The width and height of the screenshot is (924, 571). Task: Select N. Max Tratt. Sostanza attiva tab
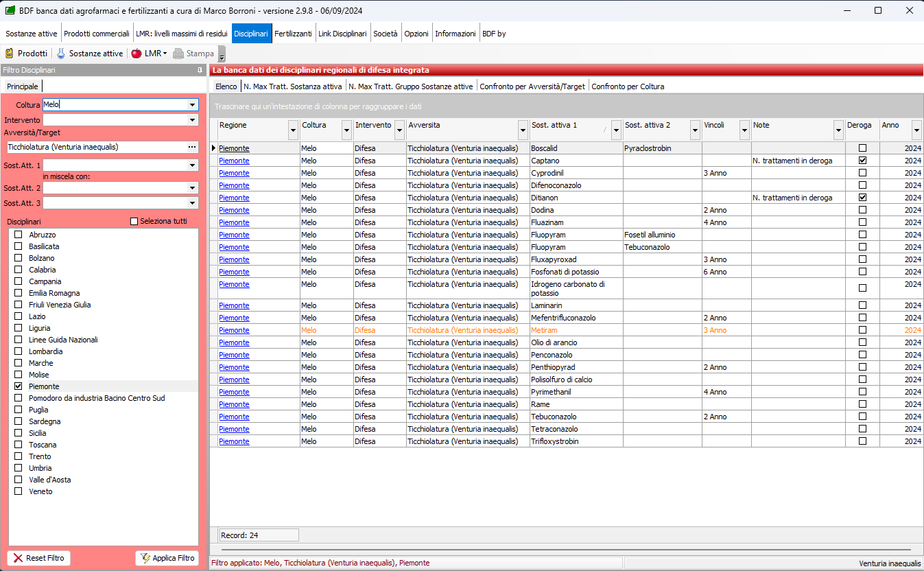293,86
